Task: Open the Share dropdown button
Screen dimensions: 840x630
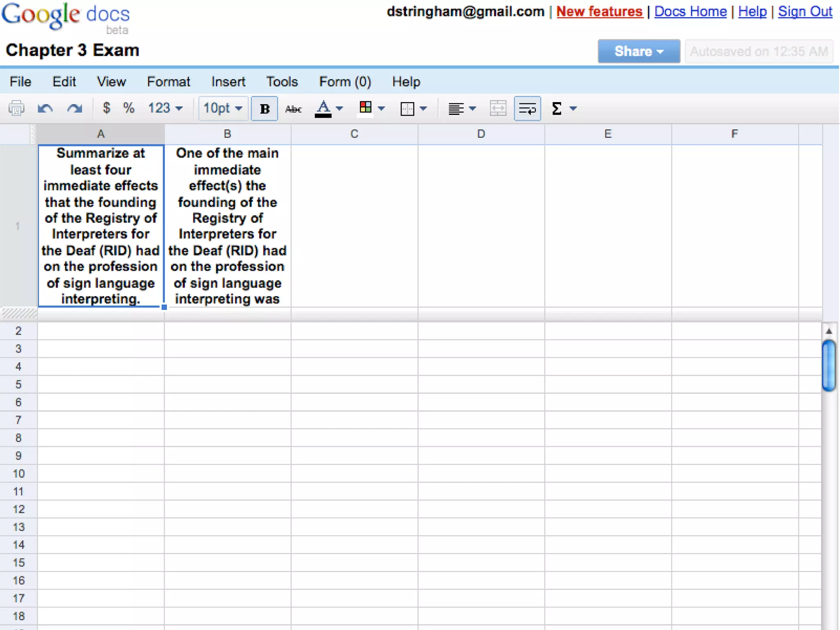Action: tap(639, 51)
